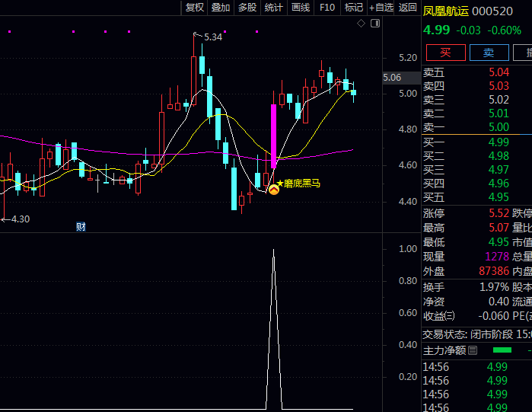The image size is (532, 412).
Task: Click the red 买 buy button
Action: coord(445,53)
